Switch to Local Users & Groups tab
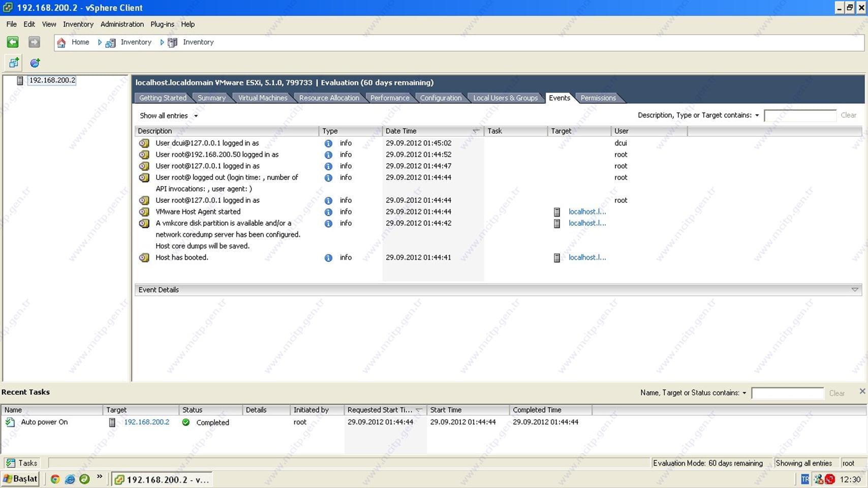The image size is (868, 488). [x=505, y=98]
